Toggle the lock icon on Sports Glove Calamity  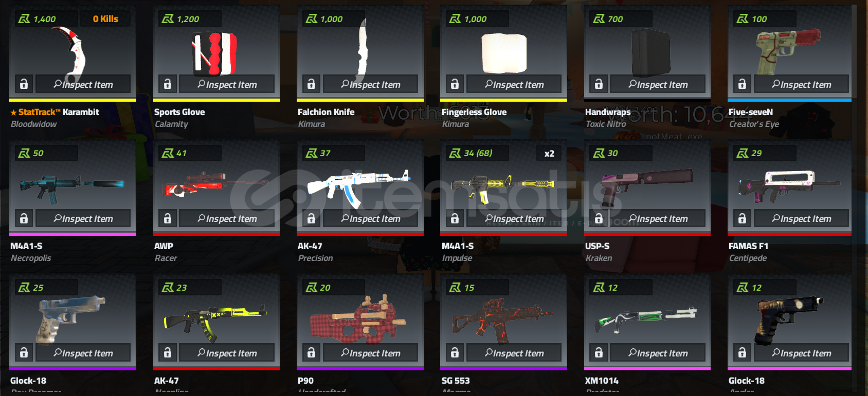[x=168, y=84]
